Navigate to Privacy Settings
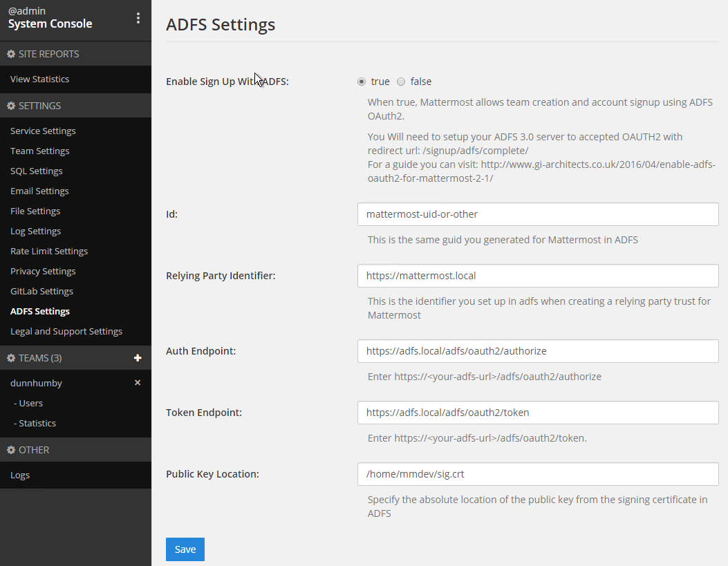Image resolution: width=728 pixels, height=566 pixels. [43, 272]
